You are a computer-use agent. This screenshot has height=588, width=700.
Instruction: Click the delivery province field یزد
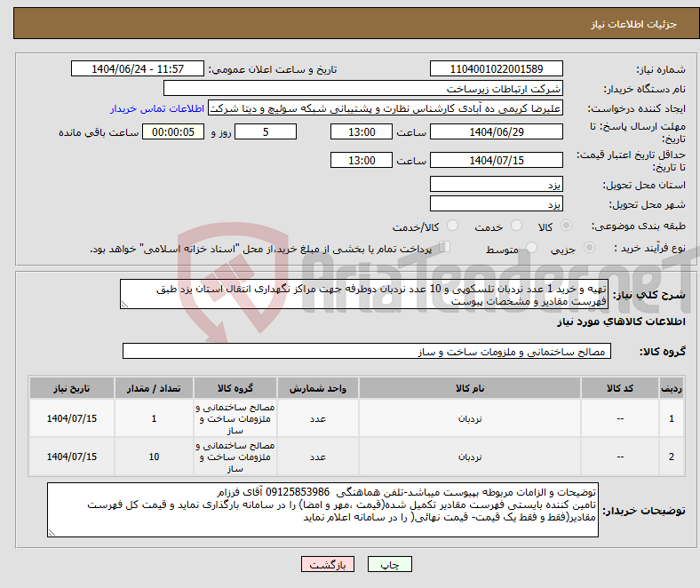(x=496, y=184)
